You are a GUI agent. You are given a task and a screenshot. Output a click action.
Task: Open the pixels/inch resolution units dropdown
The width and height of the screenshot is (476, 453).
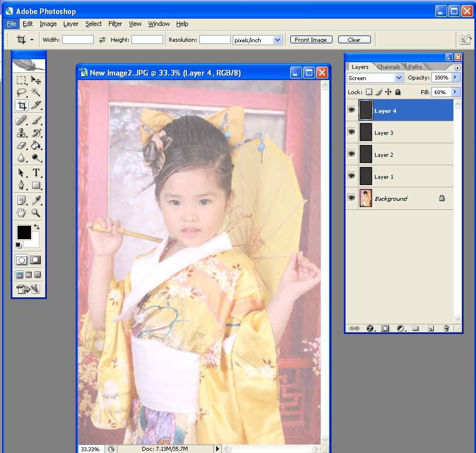277,40
